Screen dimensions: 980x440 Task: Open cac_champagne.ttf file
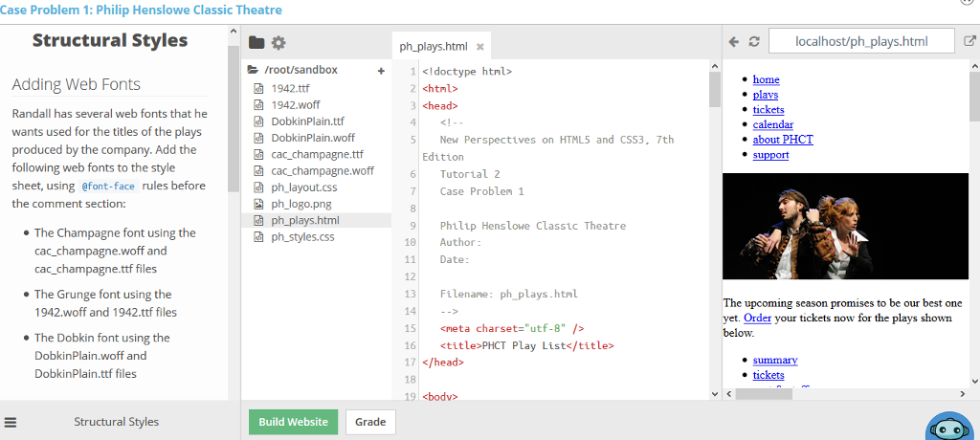(316, 154)
